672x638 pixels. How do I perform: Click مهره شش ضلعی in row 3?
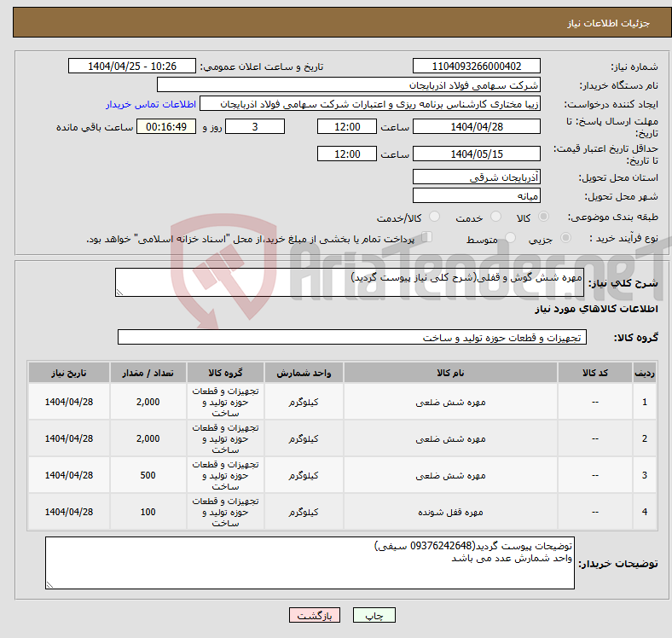click(450, 475)
